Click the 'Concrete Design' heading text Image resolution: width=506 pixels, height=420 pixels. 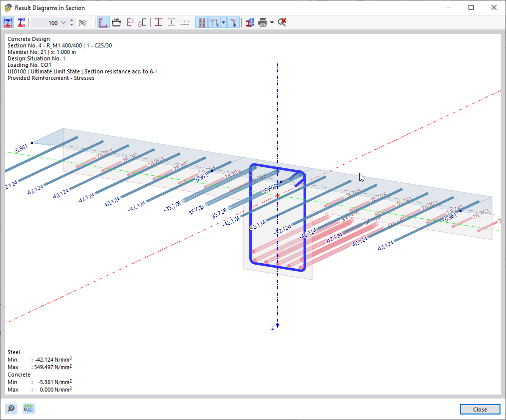pyautogui.click(x=28, y=39)
